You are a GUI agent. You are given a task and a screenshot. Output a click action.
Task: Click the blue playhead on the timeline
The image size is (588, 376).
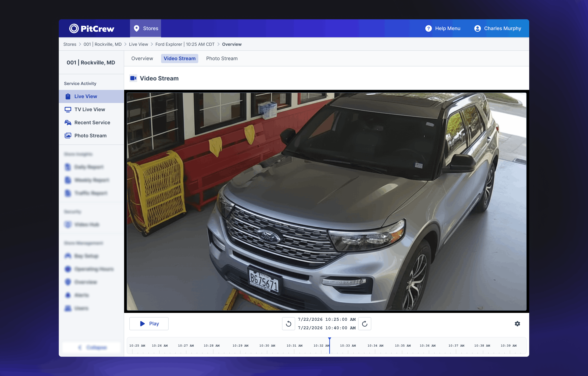click(x=330, y=346)
